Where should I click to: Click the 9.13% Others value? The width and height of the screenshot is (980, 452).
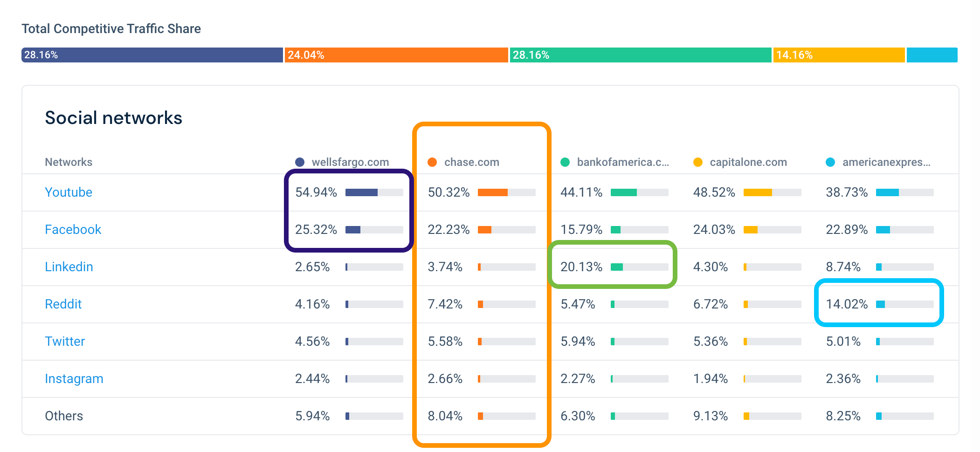click(711, 416)
